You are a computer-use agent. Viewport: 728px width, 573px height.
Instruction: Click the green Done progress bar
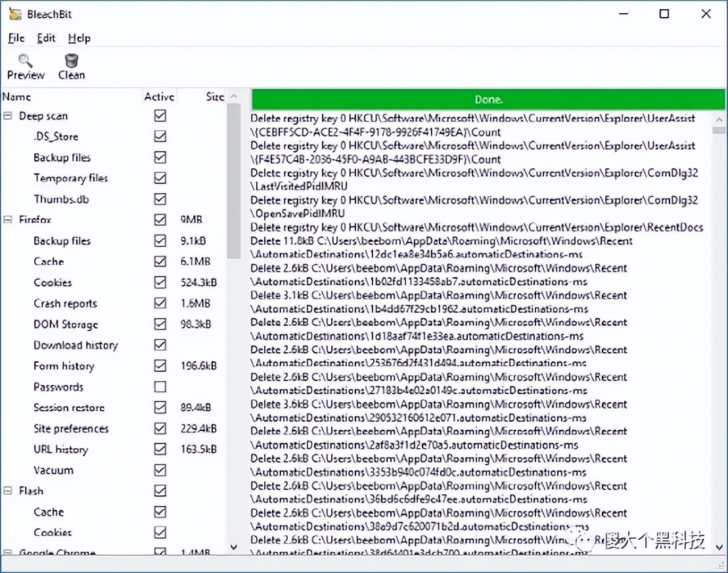488,99
